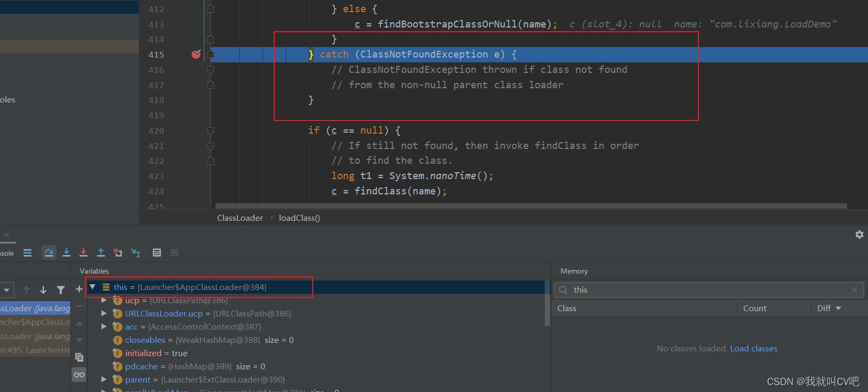Expand the ucp URLClassPath@386 node
The width and height of the screenshot is (868, 392).
(104, 300)
